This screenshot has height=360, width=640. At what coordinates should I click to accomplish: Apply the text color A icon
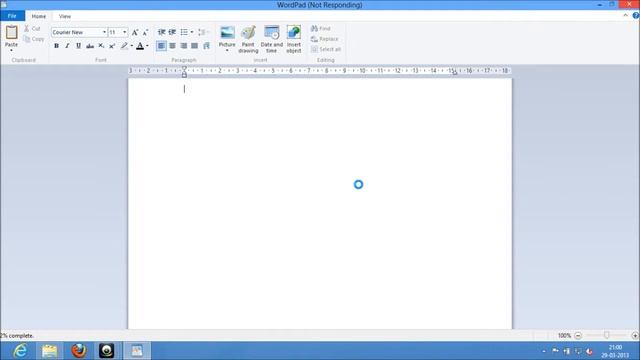pyautogui.click(x=140, y=46)
